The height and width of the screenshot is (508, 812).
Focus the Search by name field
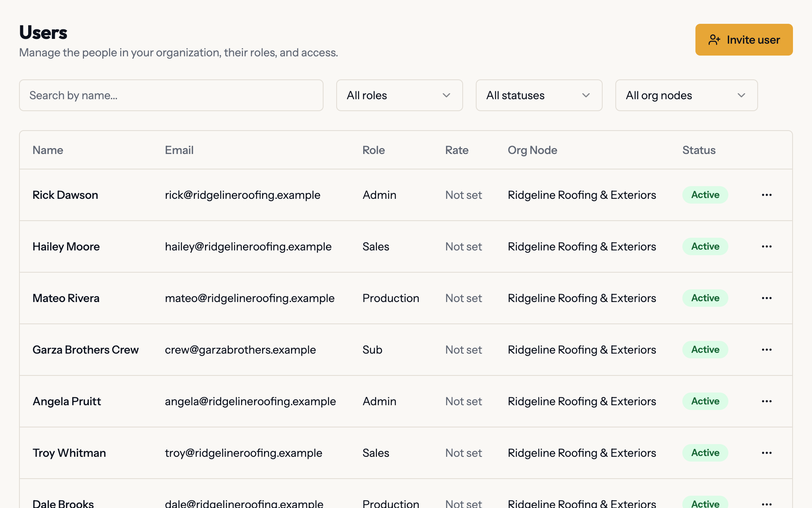click(x=171, y=95)
